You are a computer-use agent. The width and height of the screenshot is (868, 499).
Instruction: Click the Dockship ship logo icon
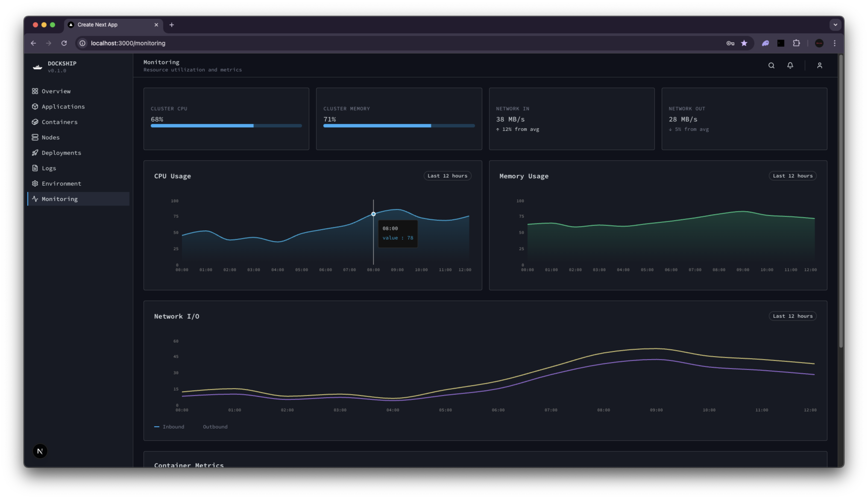37,67
